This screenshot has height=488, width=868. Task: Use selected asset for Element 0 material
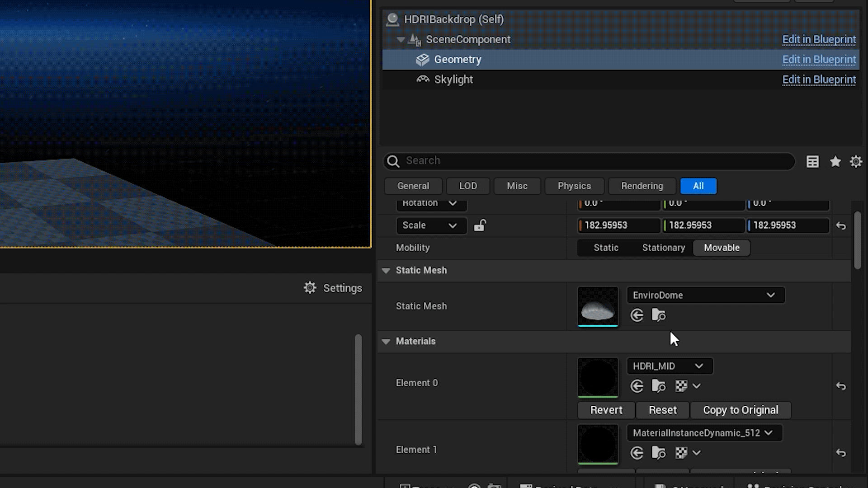coord(637,386)
